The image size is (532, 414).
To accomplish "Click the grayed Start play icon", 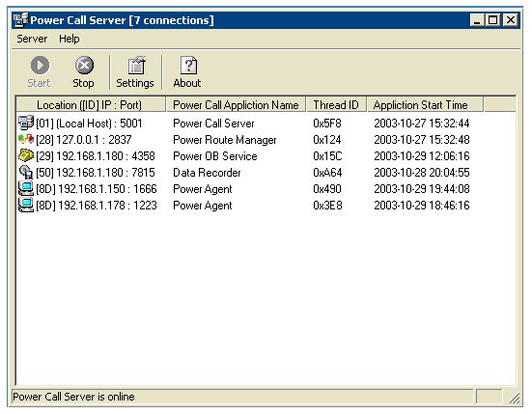I will pyautogui.click(x=40, y=65).
